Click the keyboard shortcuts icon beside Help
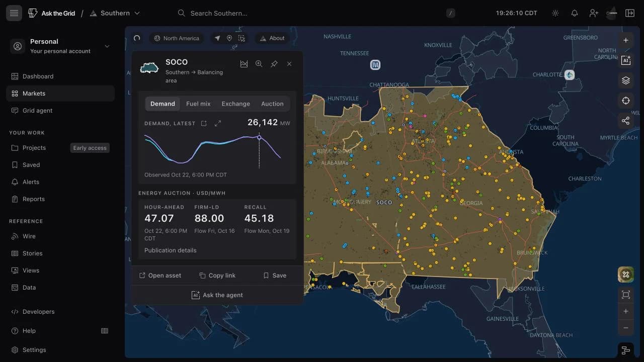Screen dimensions: 644x362 [105, 331]
